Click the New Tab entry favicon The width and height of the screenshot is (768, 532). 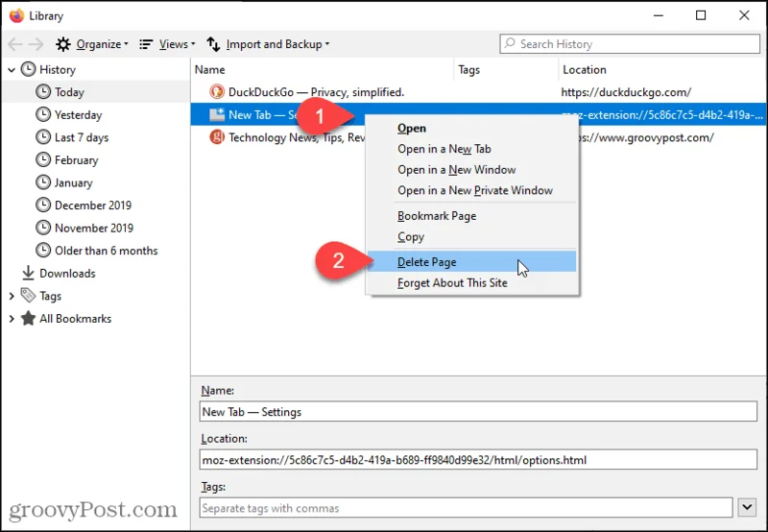tap(217, 114)
